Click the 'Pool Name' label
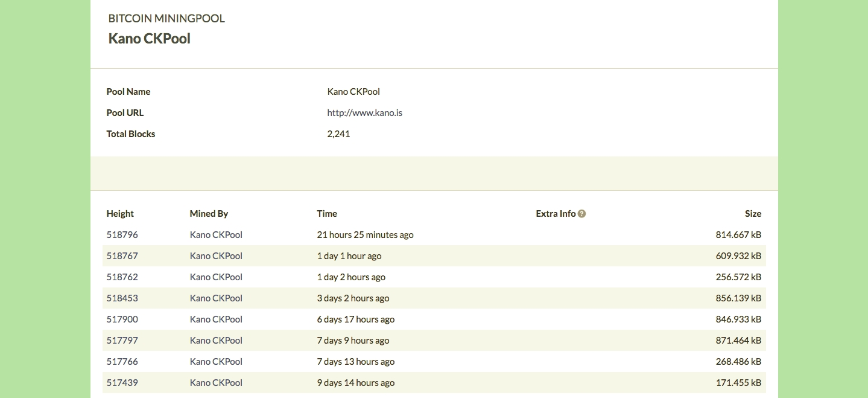 [x=128, y=92]
